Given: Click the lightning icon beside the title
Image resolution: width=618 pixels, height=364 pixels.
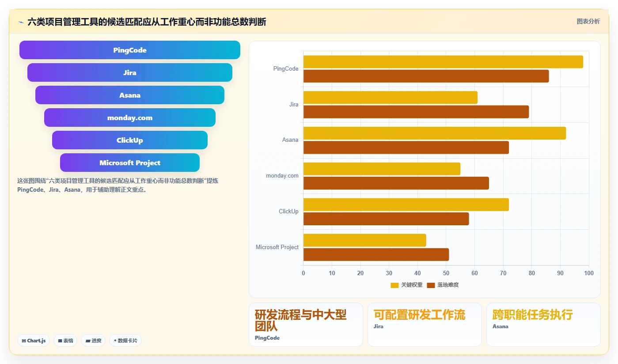Looking at the screenshot, I should tap(21, 22).
